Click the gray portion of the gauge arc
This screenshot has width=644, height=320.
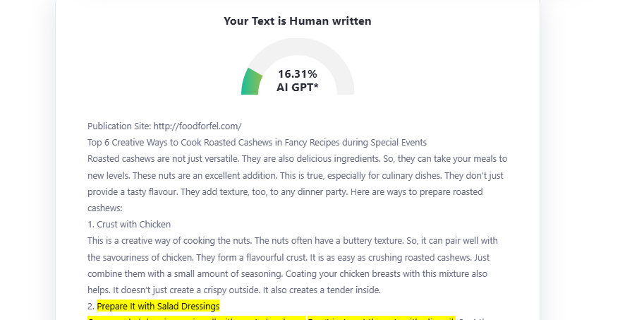click(x=332, y=57)
